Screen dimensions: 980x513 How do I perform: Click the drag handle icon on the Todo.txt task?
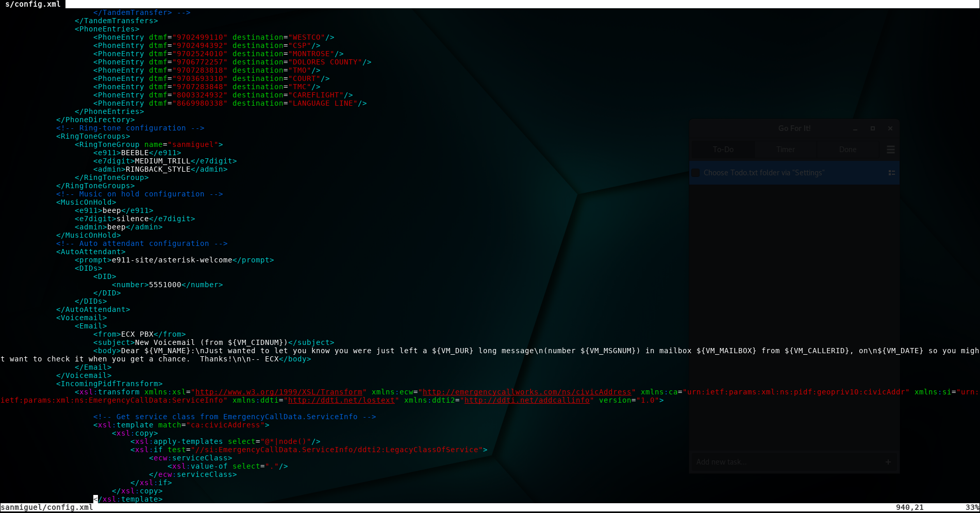(891, 173)
